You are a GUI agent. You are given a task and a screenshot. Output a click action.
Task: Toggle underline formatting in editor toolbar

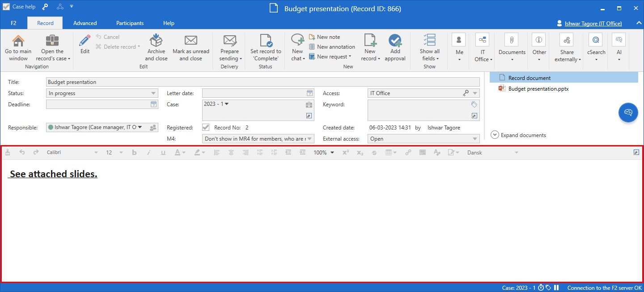click(163, 153)
